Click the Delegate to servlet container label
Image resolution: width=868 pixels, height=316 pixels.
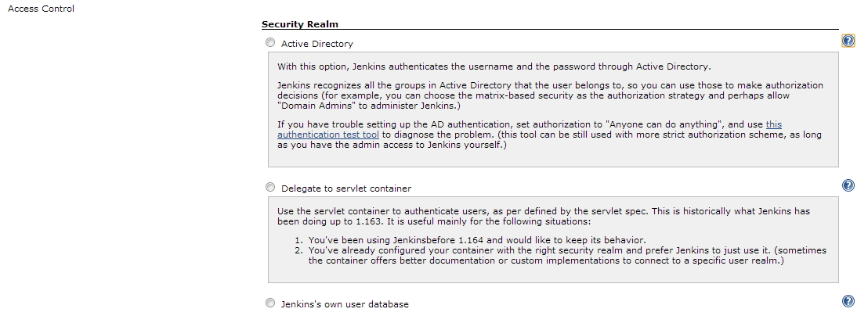[346, 189]
